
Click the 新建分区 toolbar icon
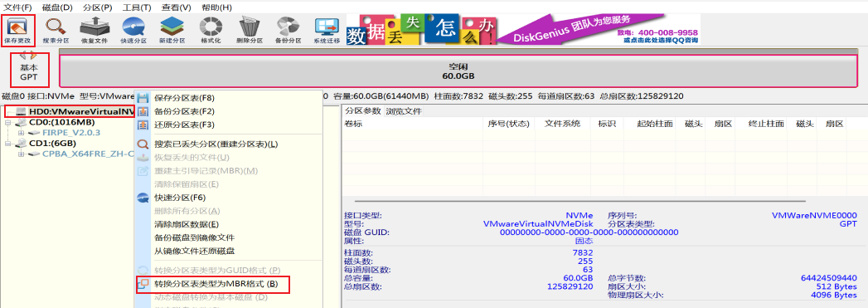(172, 30)
